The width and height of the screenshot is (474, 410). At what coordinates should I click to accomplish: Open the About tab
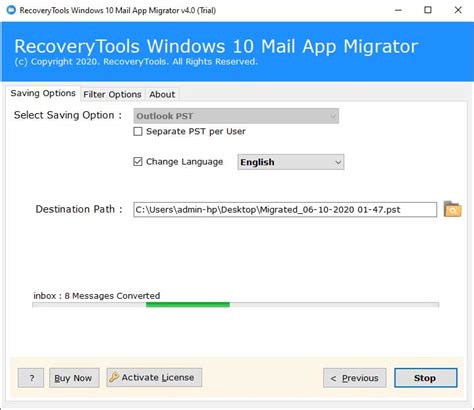click(x=162, y=94)
